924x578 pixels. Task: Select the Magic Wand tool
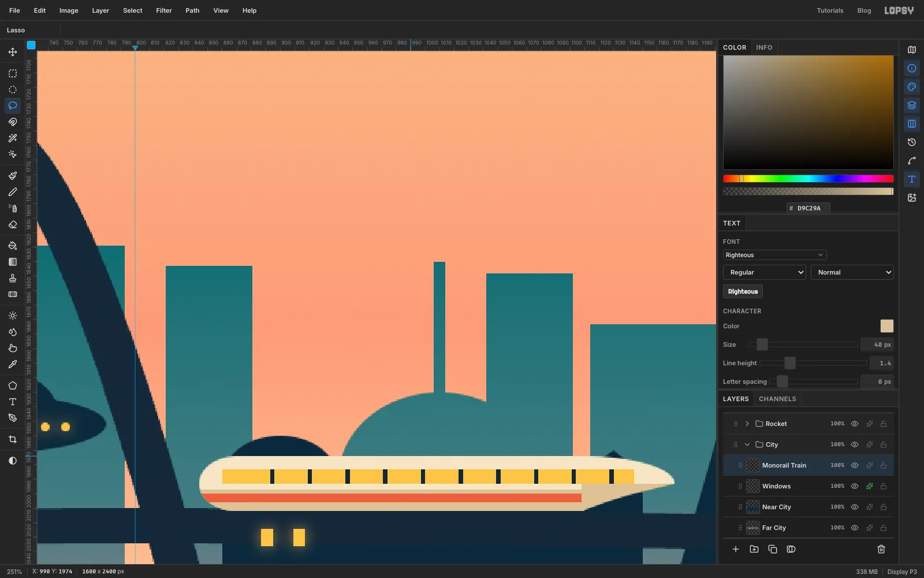click(x=13, y=138)
